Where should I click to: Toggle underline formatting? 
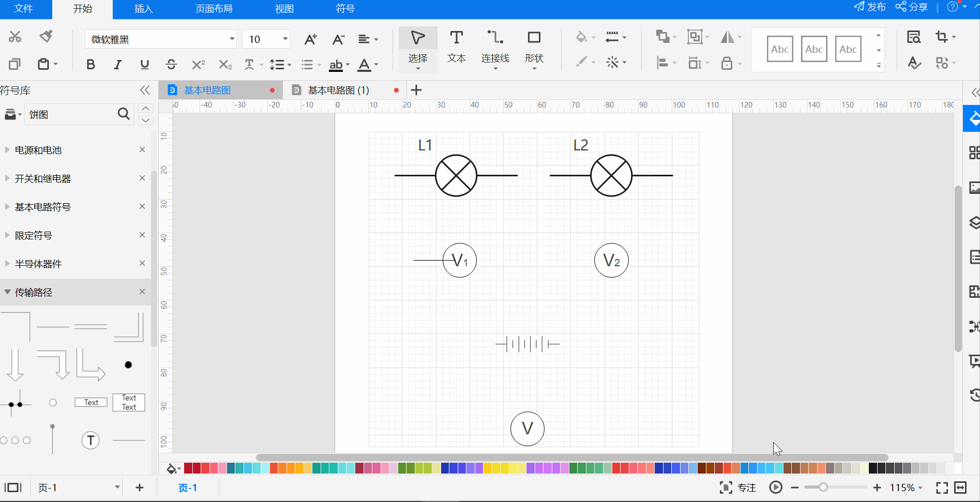[x=145, y=64]
